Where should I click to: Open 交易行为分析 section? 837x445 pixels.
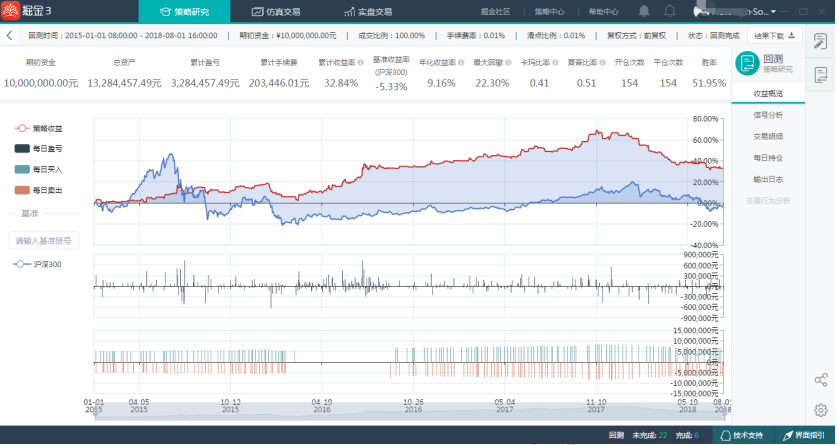pos(768,201)
